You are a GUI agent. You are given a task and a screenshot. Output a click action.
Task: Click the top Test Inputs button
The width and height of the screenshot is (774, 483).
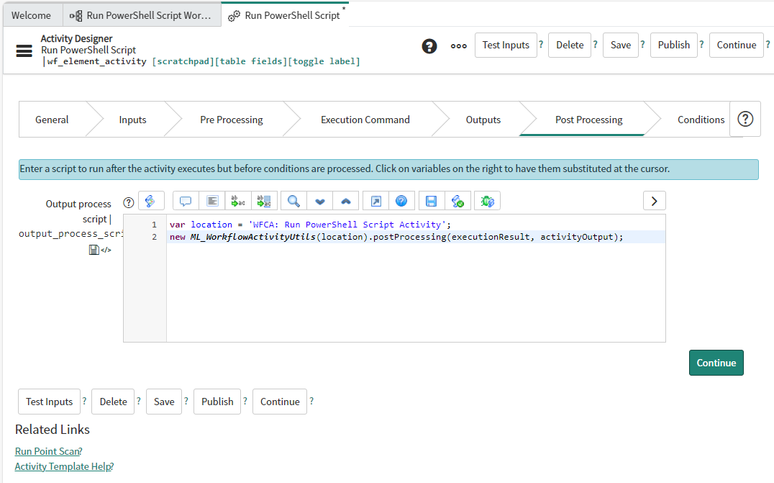coord(506,45)
